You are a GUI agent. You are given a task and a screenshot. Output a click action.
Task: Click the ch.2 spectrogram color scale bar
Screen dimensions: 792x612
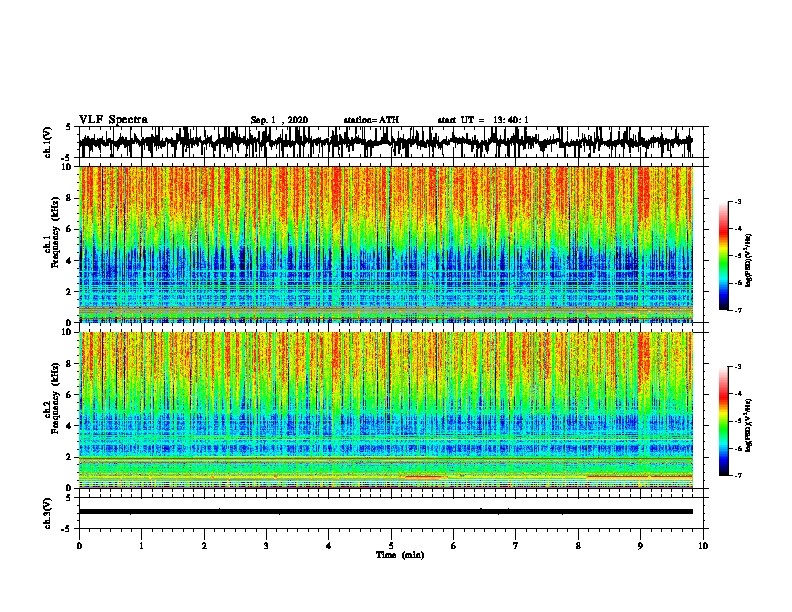point(723,421)
